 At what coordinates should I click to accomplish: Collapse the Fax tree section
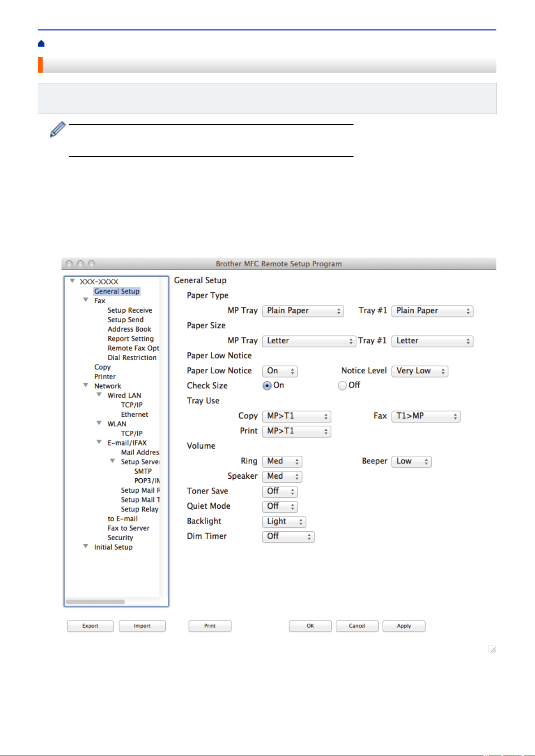tap(86, 300)
